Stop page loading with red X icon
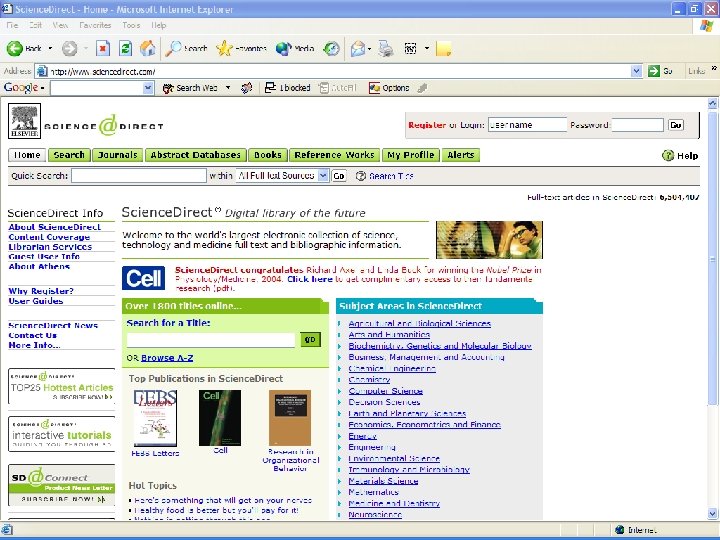Viewport: 720px width, 540px height. pyautogui.click(x=103, y=48)
